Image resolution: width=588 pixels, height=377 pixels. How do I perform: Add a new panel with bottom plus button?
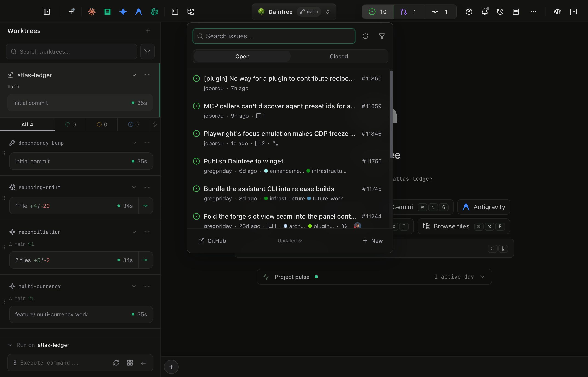[x=171, y=367]
